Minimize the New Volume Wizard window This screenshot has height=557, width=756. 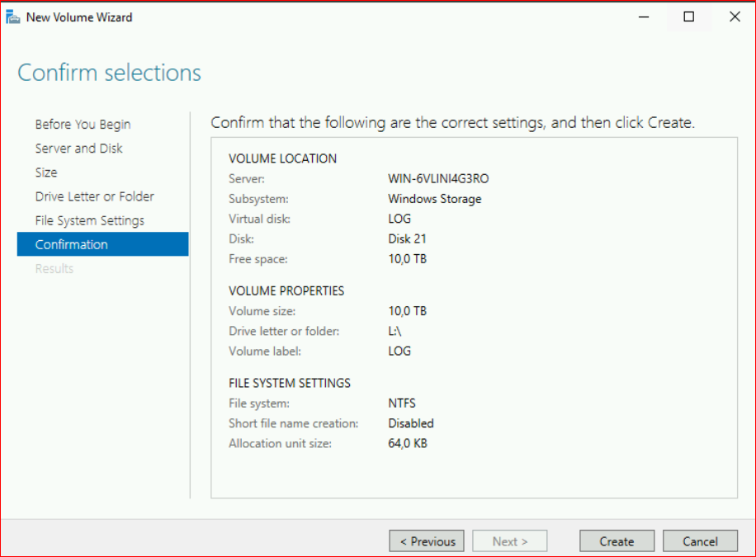click(x=643, y=17)
